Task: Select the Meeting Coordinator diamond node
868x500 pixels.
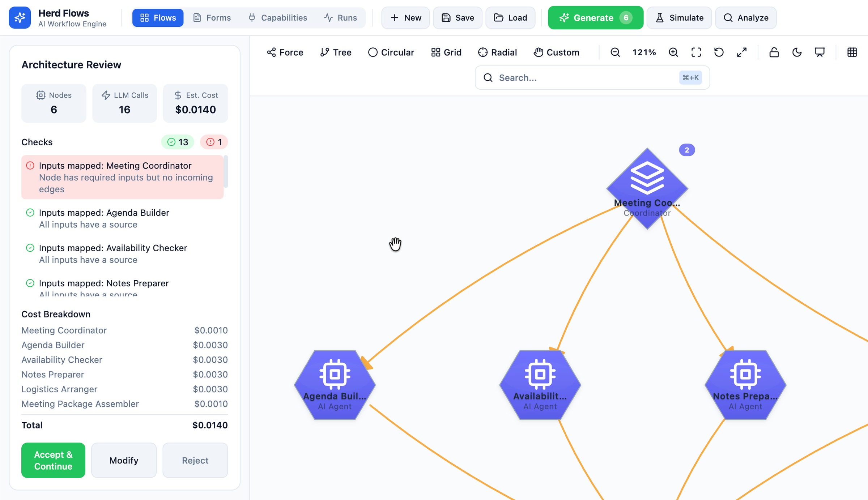Action: tap(647, 188)
